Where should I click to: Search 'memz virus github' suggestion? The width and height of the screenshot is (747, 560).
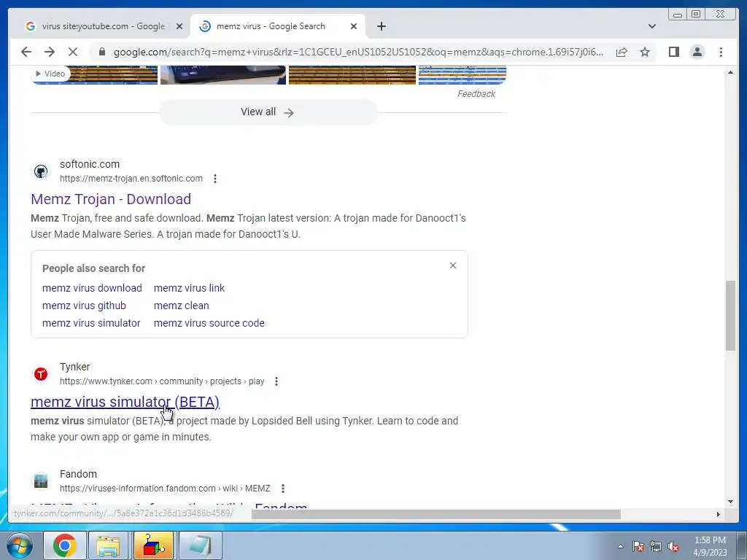(x=84, y=306)
